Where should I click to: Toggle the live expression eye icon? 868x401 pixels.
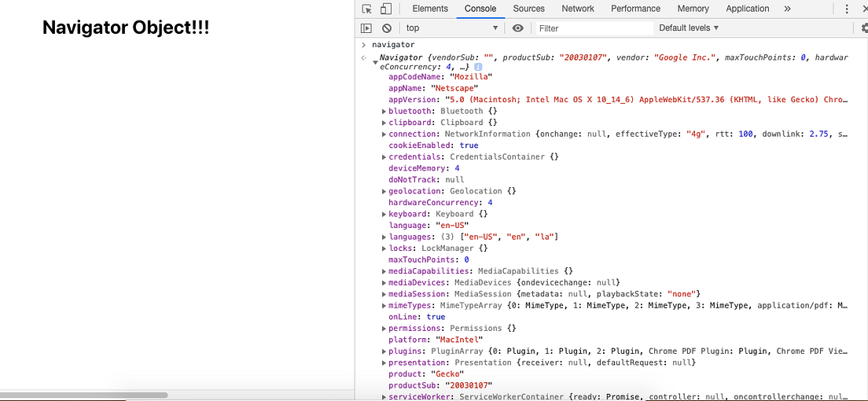(x=517, y=28)
